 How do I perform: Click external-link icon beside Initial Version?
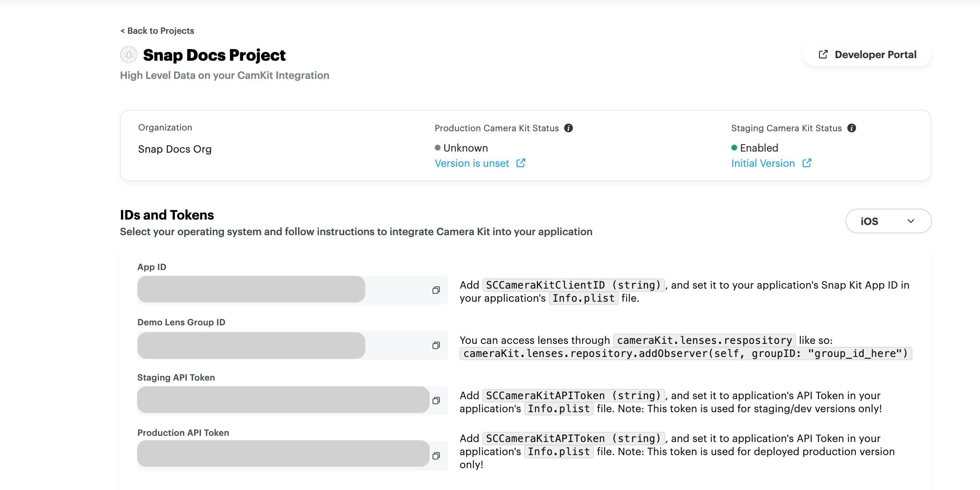click(807, 163)
